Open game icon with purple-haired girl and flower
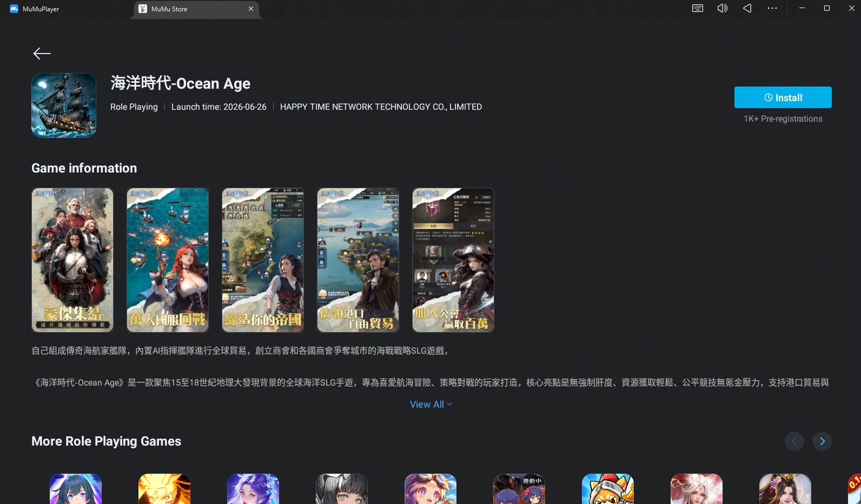 [x=253, y=489]
